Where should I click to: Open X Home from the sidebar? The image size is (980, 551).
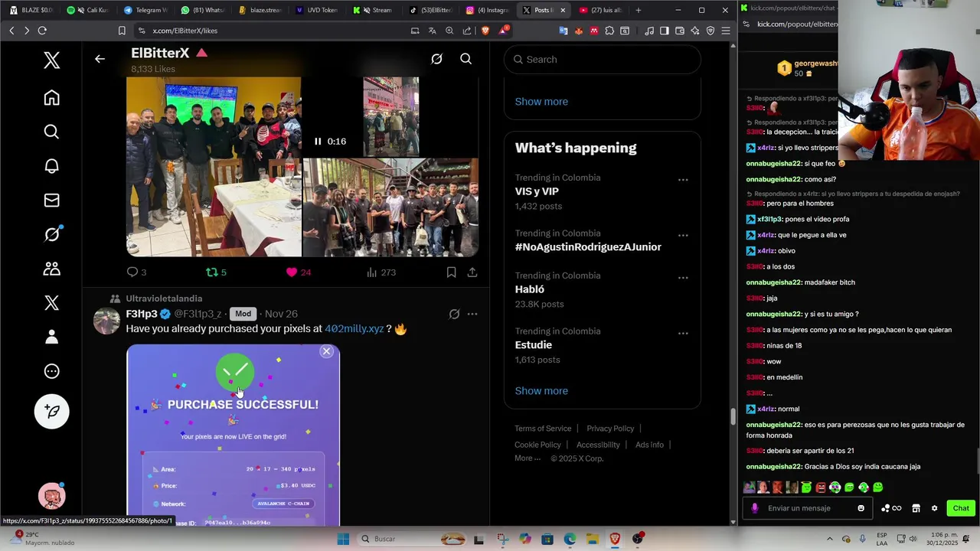click(51, 98)
